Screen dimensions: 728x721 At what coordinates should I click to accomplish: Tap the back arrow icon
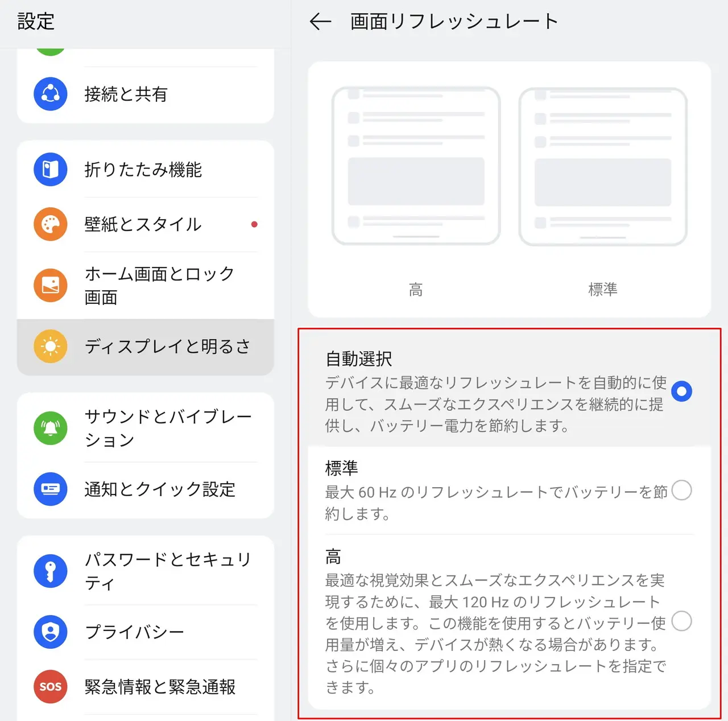[x=320, y=22]
